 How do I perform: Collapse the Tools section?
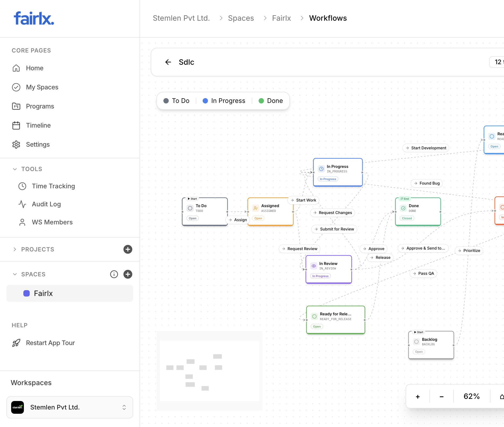tap(15, 169)
